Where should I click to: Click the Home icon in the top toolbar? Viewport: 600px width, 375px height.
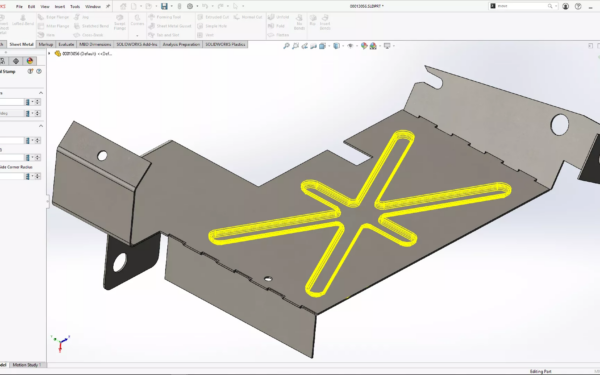click(x=123, y=6)
